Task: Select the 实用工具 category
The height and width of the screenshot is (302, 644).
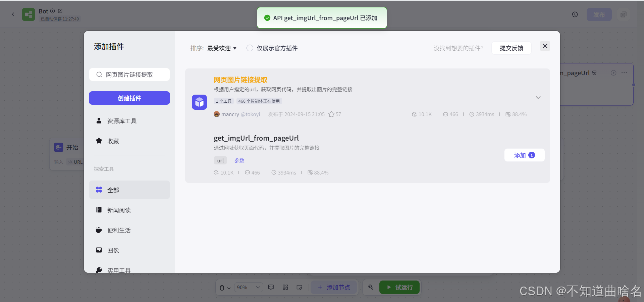Action: 129,269
